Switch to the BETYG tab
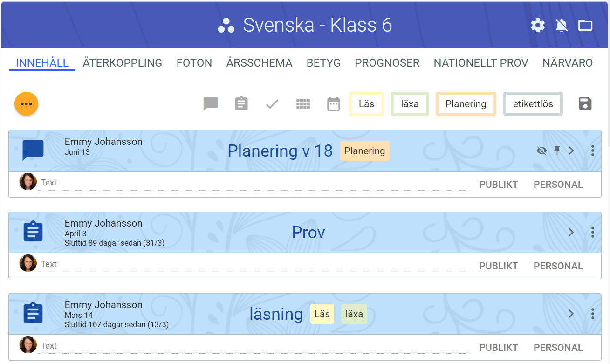Viewport: 610px width, 364px height. coord(323,63)
